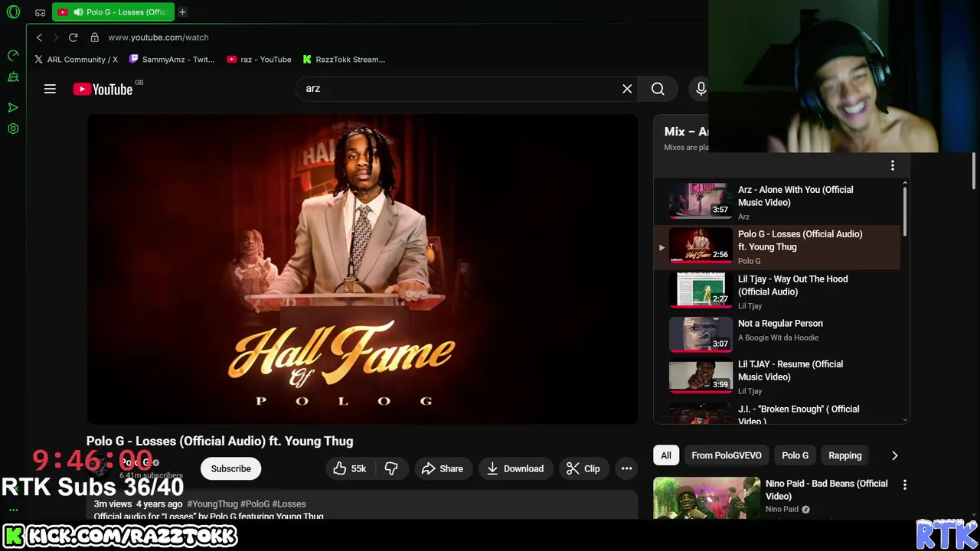Go forward with browser forward arrow
980x551 pixels.
click(55, 37)
